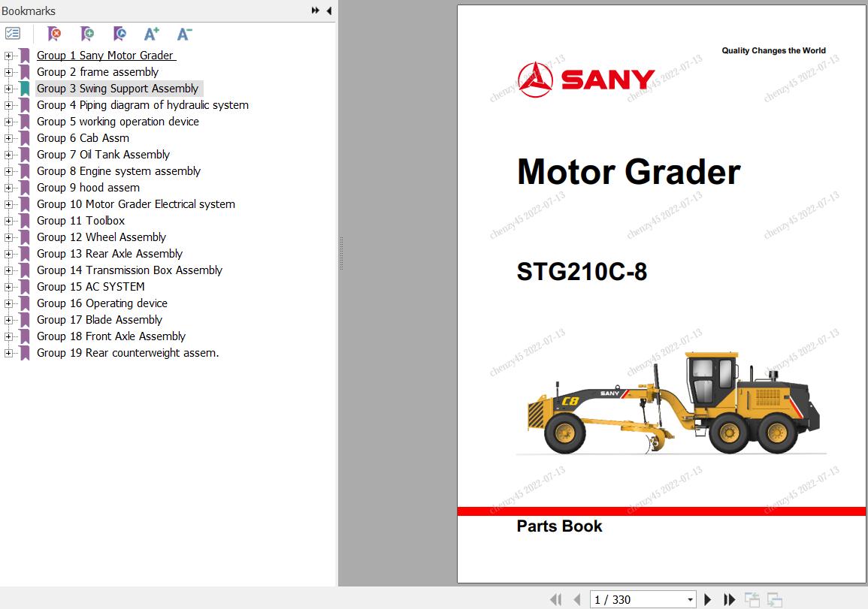Go to the first page
Screen dimensions: 868x609
pyautogui.click(x=556, y=599)
